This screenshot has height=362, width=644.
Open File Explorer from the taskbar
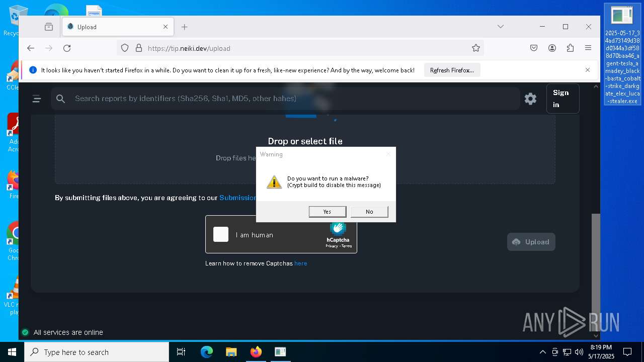coord(231,352)
